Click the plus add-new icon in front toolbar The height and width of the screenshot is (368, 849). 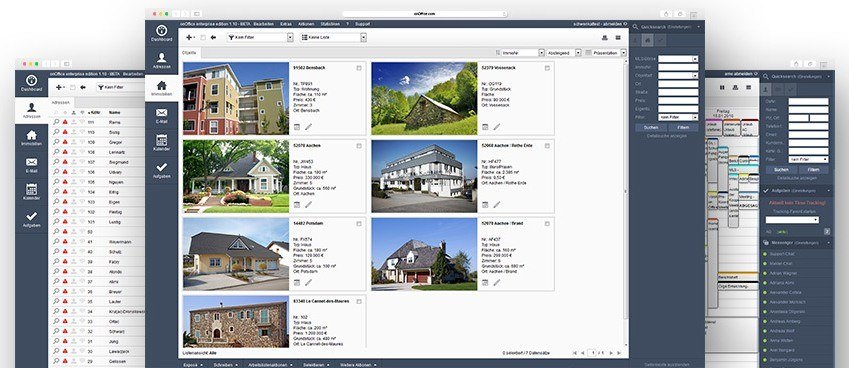(189, 37)
